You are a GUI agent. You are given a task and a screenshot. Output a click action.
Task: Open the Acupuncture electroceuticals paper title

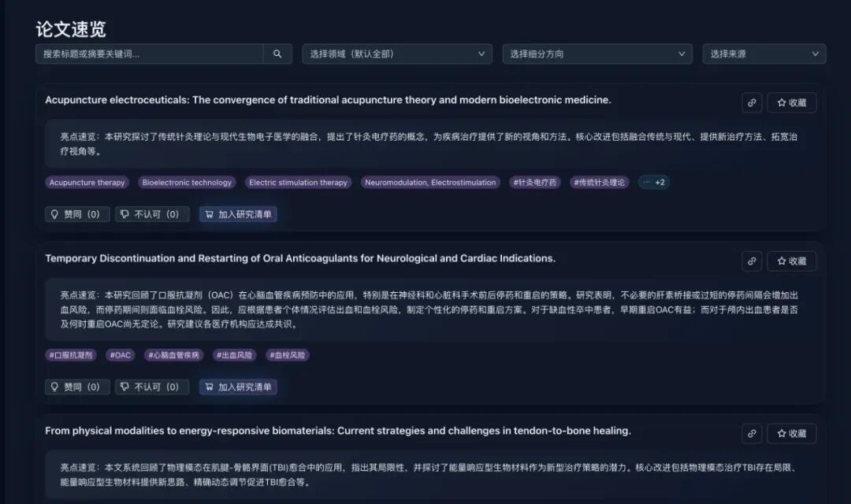pyautogui.click(x=328, y=100)
